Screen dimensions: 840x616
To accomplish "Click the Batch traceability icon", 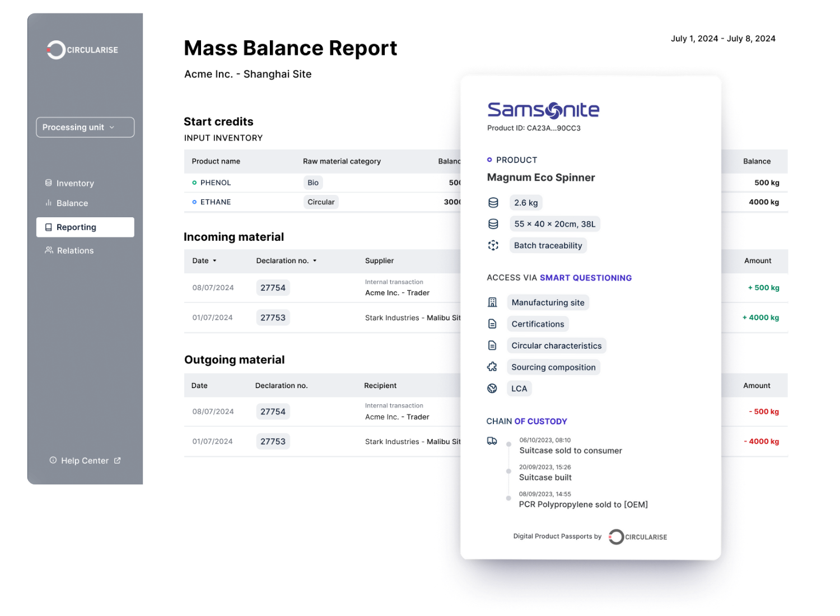I will click(x=493, y=245).
